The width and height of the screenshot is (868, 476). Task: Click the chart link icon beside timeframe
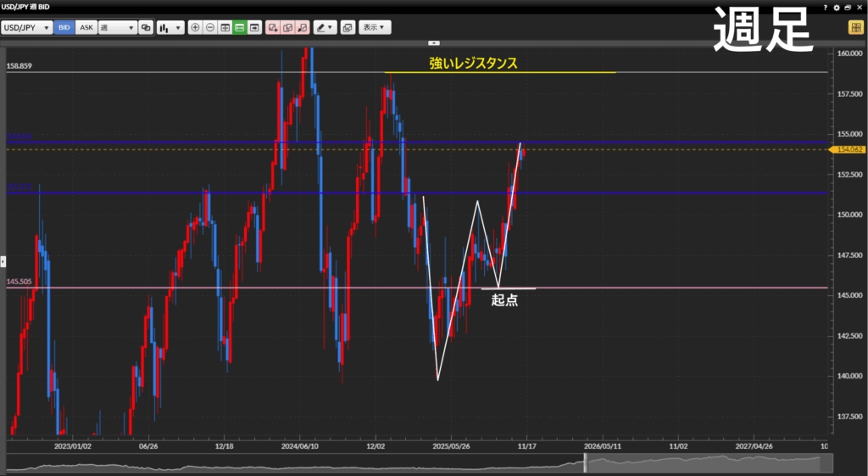click(146, 27)
